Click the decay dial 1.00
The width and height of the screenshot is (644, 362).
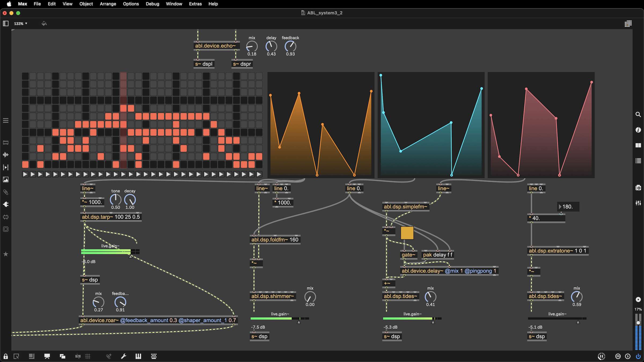(130, 200)
